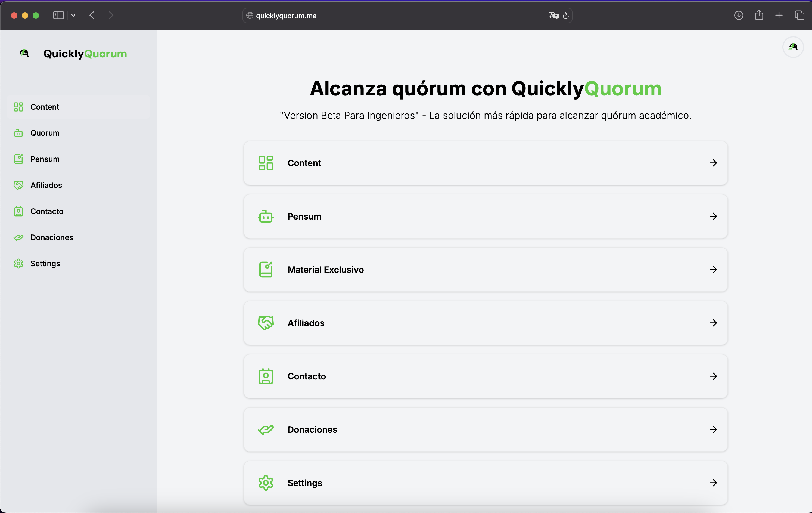812x513 pixels.
Task: Click the translate page icon in address bar
Action: tap(553, 16)
